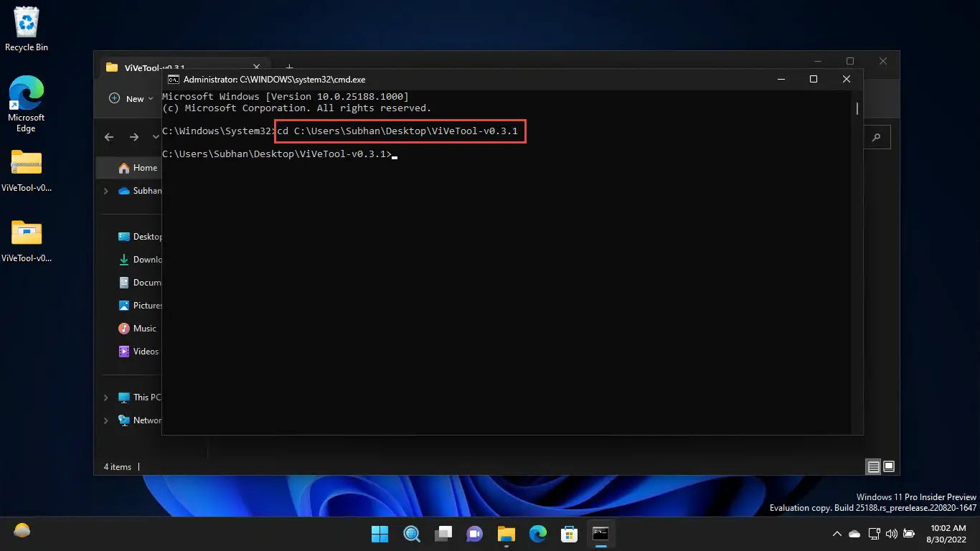
Task: Open the clock and date flyout
Action: tap(947, 534)
